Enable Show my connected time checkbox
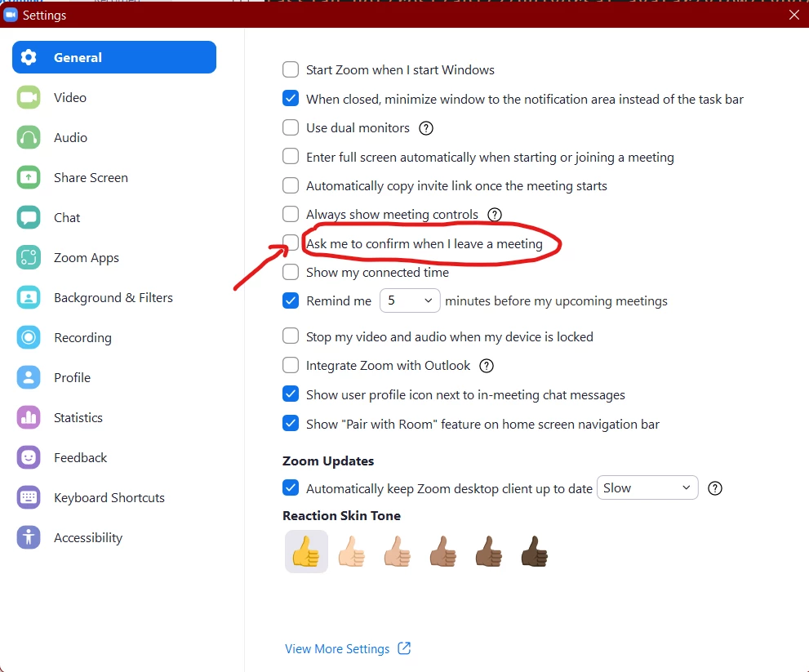 pos(291,272)
